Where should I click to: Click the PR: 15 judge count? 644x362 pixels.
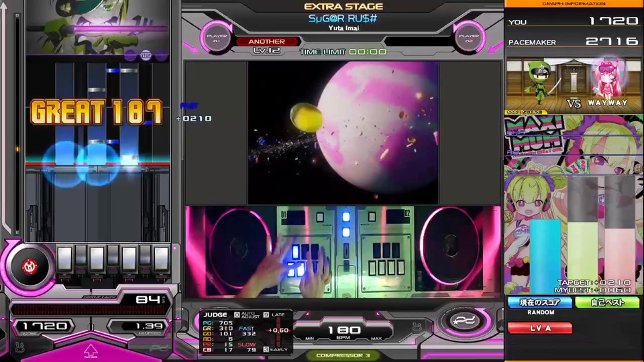pos(217,345)
